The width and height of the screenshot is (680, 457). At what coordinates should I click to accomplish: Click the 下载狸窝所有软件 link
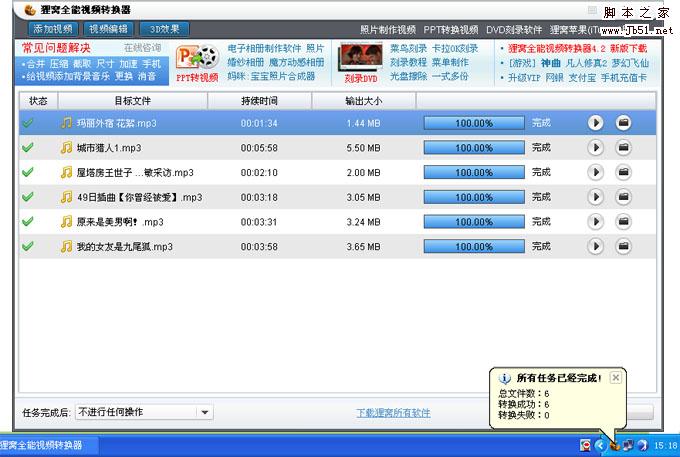[x=393, y=413]
